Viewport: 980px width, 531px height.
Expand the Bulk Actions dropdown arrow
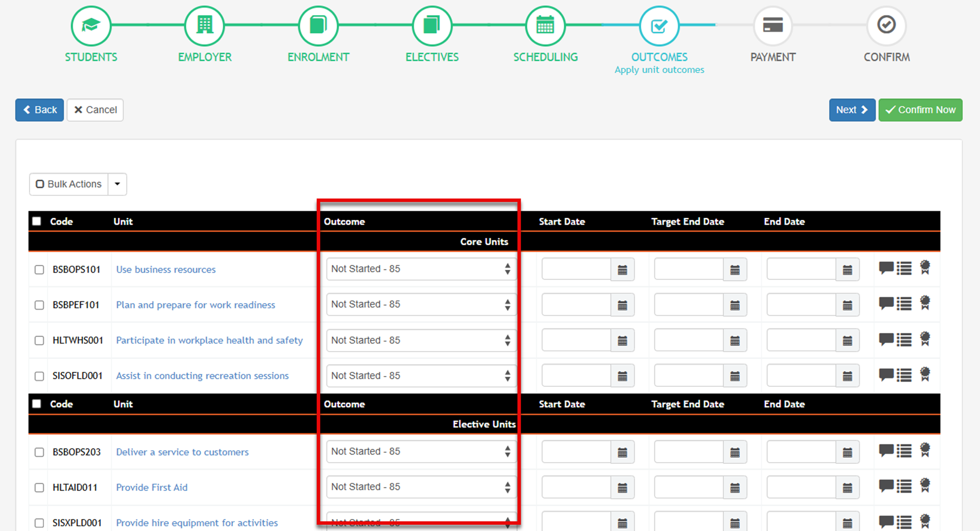(x=117, y=184)
